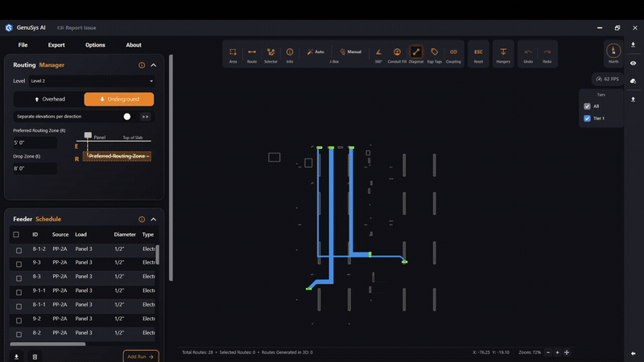Zoom in with the plus button
The height and width of the screenshot is (362, 644).
pos(557,352)
